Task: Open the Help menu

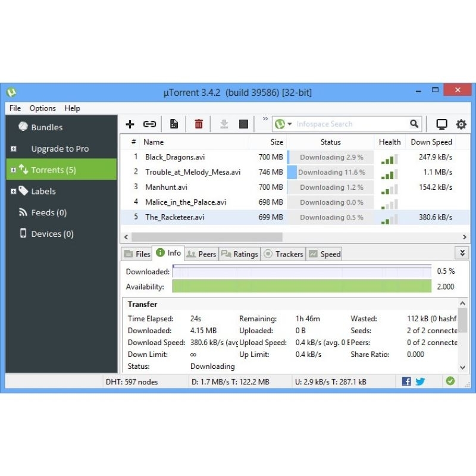Action: (72, 108)
